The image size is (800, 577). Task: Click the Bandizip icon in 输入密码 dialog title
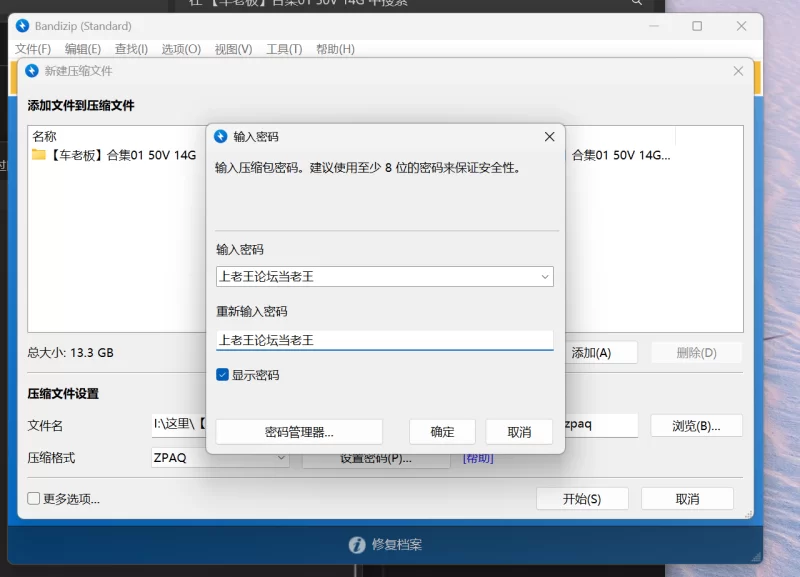220,137
